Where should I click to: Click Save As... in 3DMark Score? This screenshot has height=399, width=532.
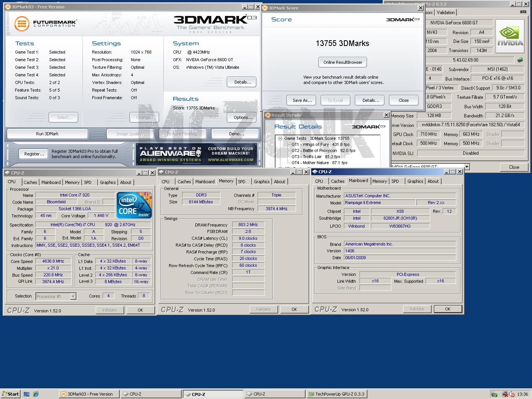click(x=302, y=100)
